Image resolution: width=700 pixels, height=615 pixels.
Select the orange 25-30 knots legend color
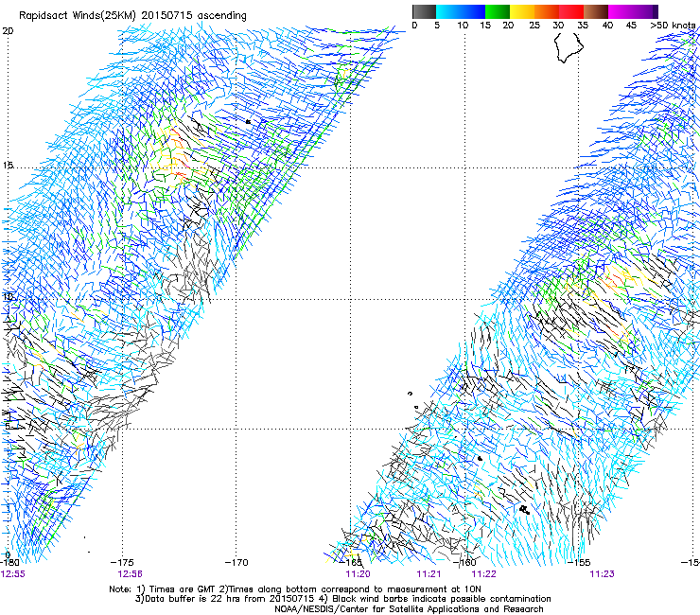tap(547, 11)
